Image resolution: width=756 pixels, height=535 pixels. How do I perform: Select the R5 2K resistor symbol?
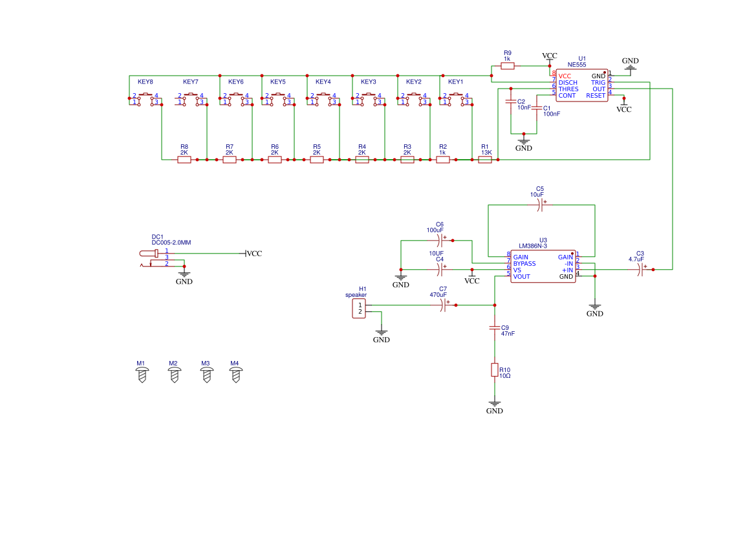click(317, 160)
